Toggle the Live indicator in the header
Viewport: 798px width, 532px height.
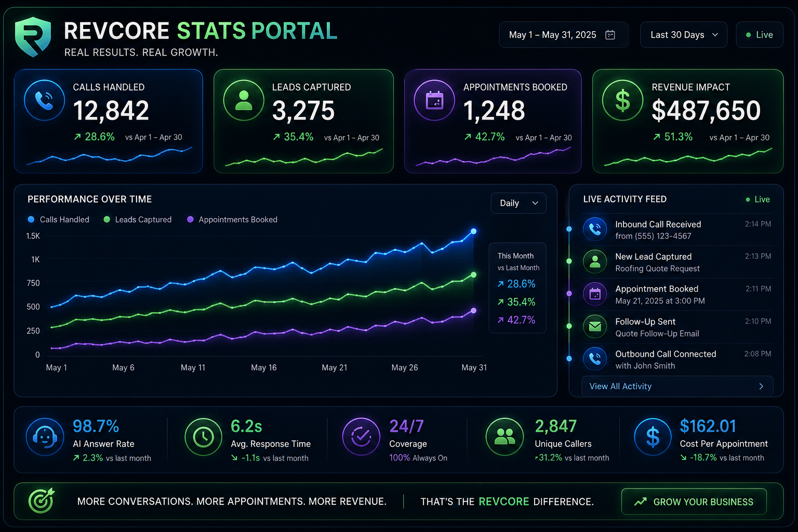point(760,35)
